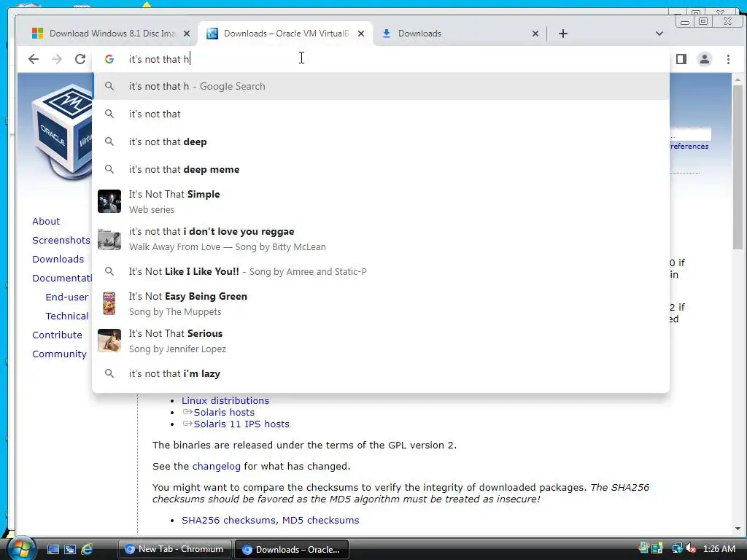Switch to Downloads – Oracle taskbar button

click(x=292, y=550)
